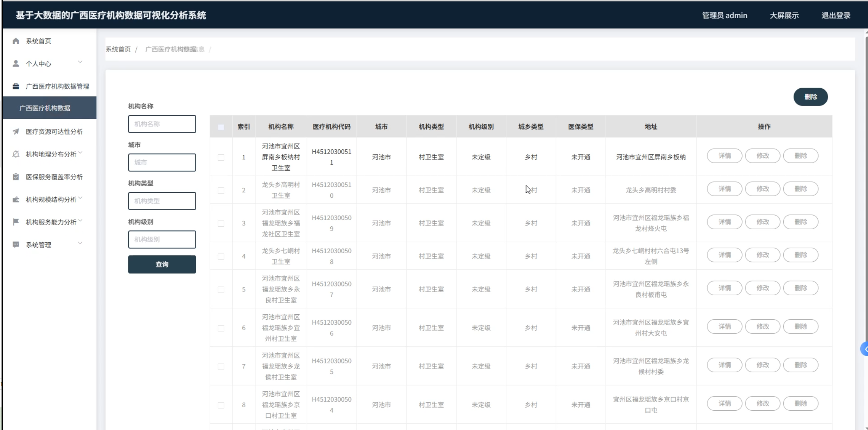The height and width of the screenshot is (430, 868).
Task: Click the chat icon beside 系统管理
Action: tap(16, 245)
